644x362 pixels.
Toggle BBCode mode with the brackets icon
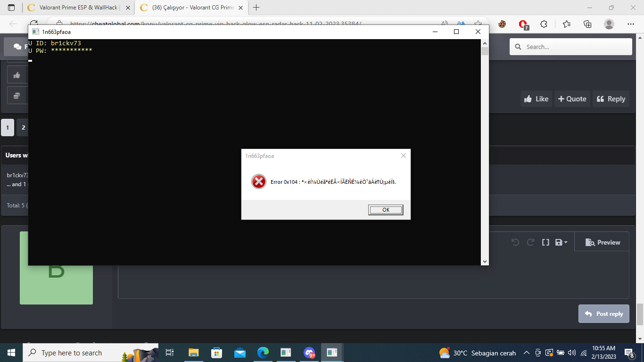pos(545,242)
